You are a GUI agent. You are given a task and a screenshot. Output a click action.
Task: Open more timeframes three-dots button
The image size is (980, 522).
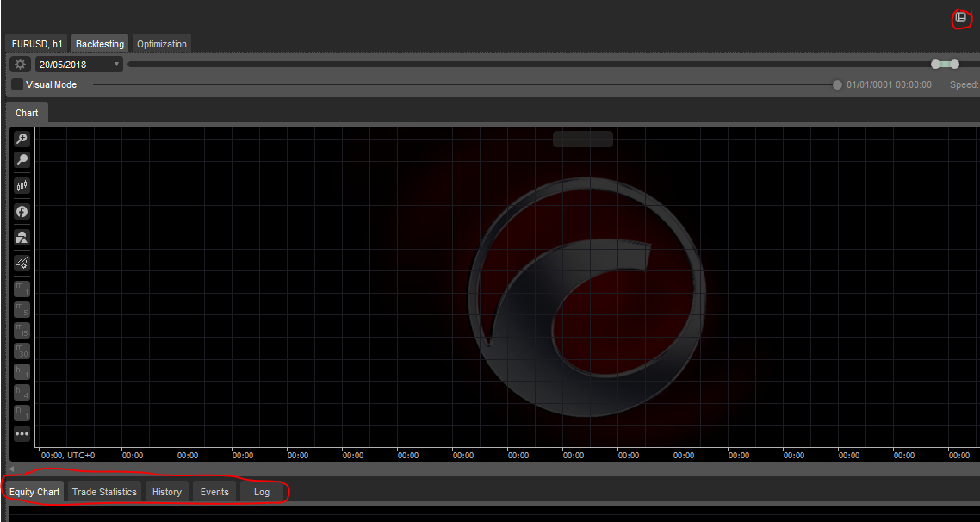(22, 433)
